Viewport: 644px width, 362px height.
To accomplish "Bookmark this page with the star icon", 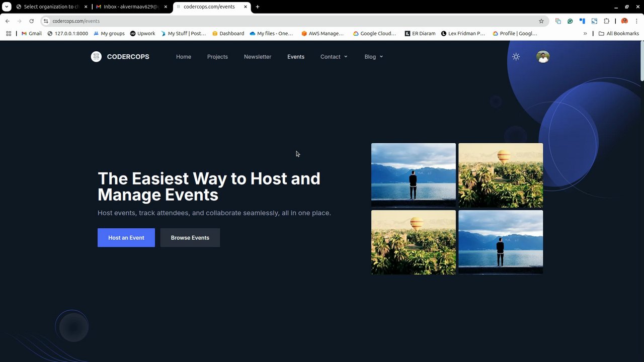I will click(541, 21).
